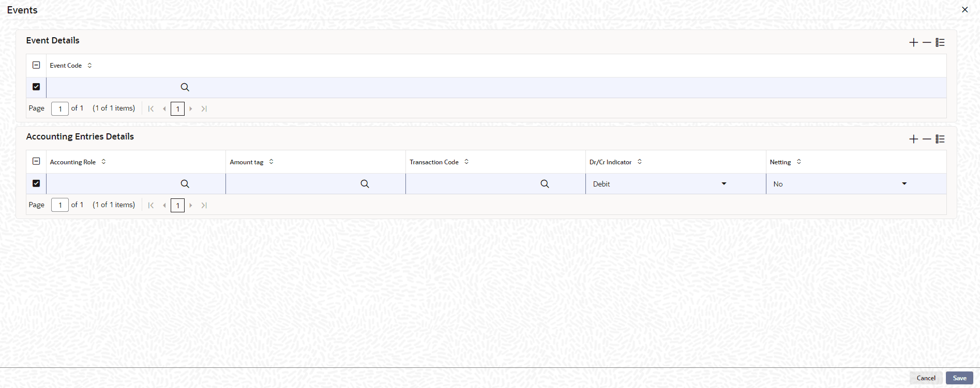Sort by Transaction Code column

(466, 162)
